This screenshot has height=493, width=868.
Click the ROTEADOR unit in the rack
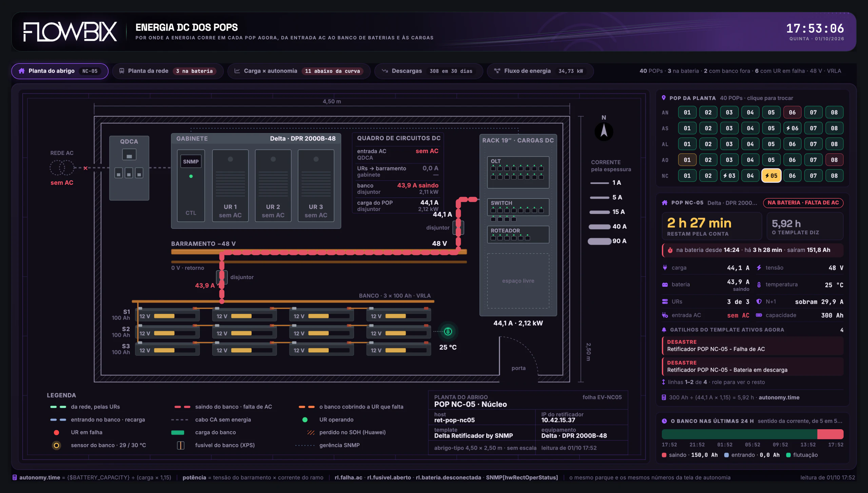coord(518,234)
